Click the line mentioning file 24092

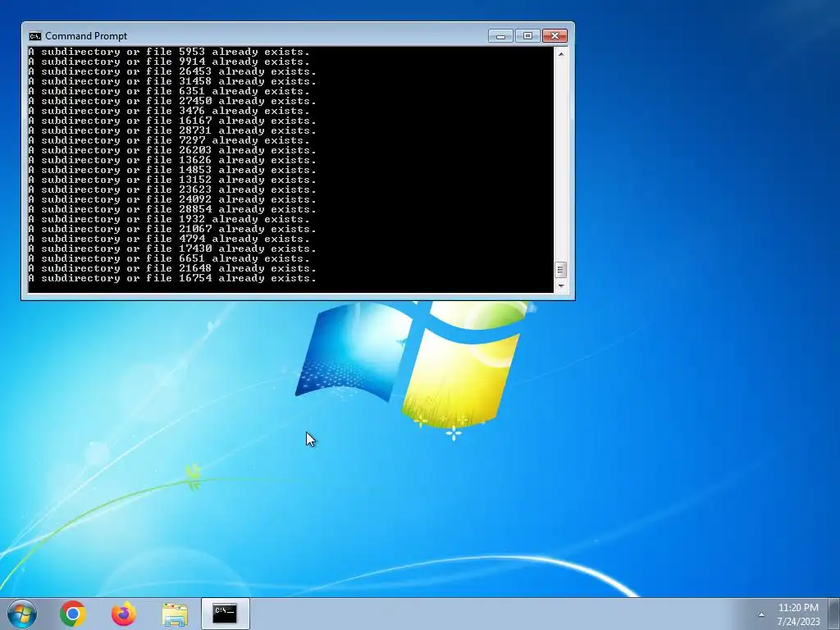coord(172,199)
